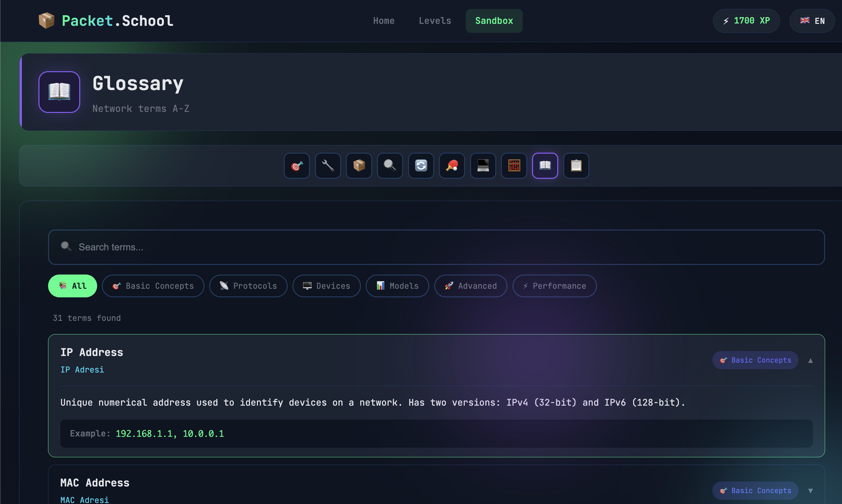
Task: Filter glossary by Protocols
Action: [248, 286]
